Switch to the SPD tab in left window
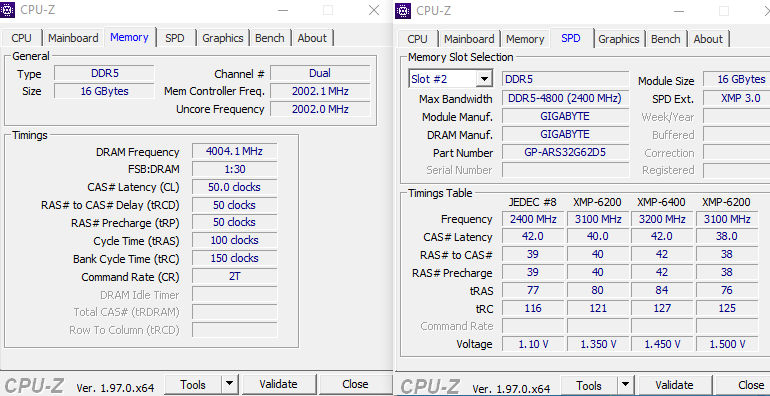Viewport: 770px width, 396px height. point(175,38)
